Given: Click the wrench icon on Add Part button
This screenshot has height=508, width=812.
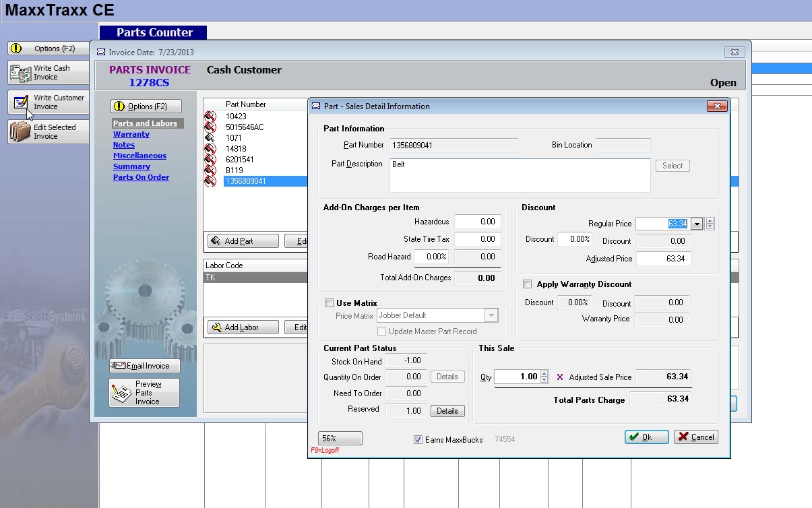Looking at the screenshot, I should click(x=216, y=241).
